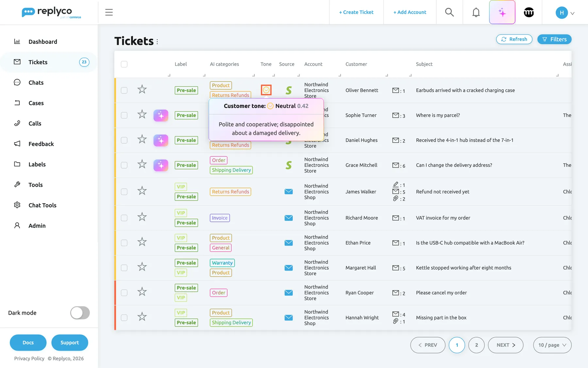Viewport: 588px width, 368px height.
Task: Click the neutral tone face on Oliver Bennett row
Action: point(266,90)
